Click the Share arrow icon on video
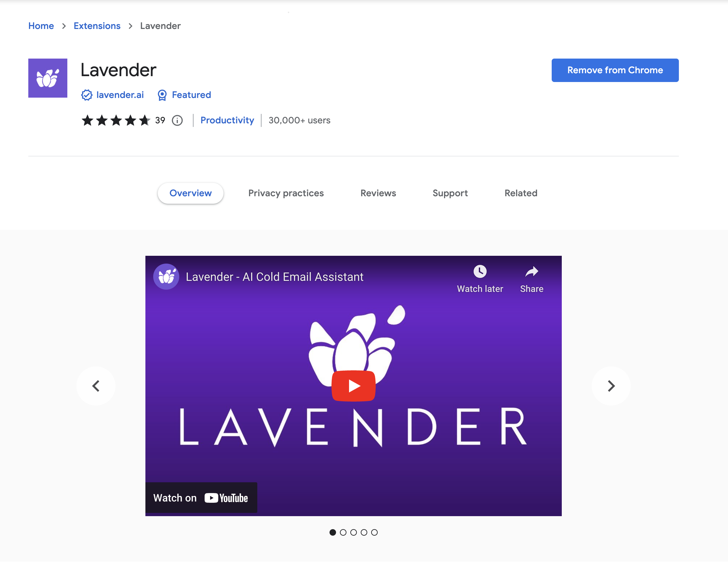728x563 pixels. 532,271
